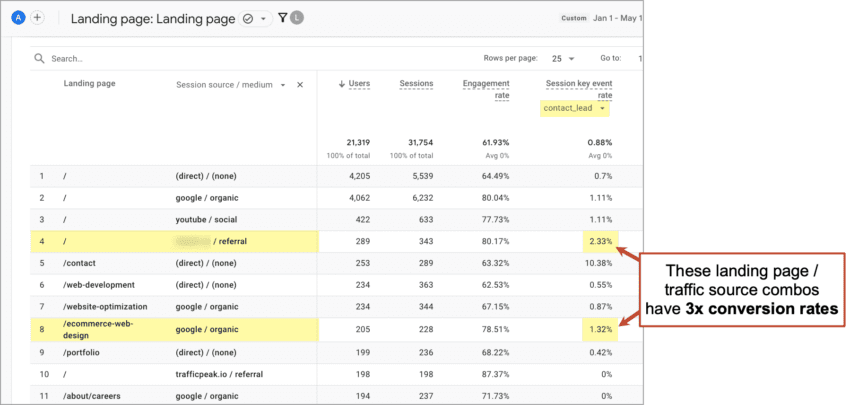Remove the Session source / medium dimension

pos(300,85)
